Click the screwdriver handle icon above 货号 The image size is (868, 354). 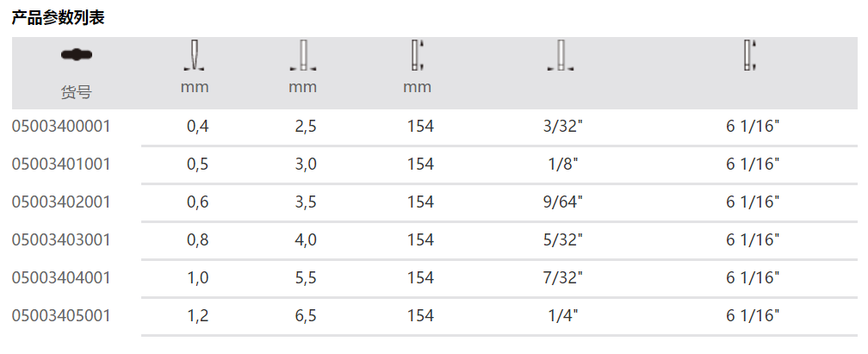tap(77, 55)
